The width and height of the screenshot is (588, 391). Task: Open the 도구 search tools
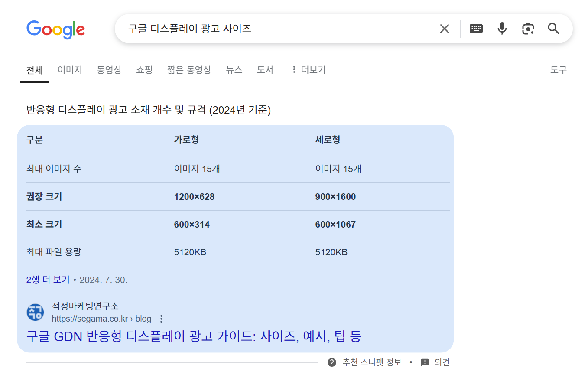click(x=558, y=70)
